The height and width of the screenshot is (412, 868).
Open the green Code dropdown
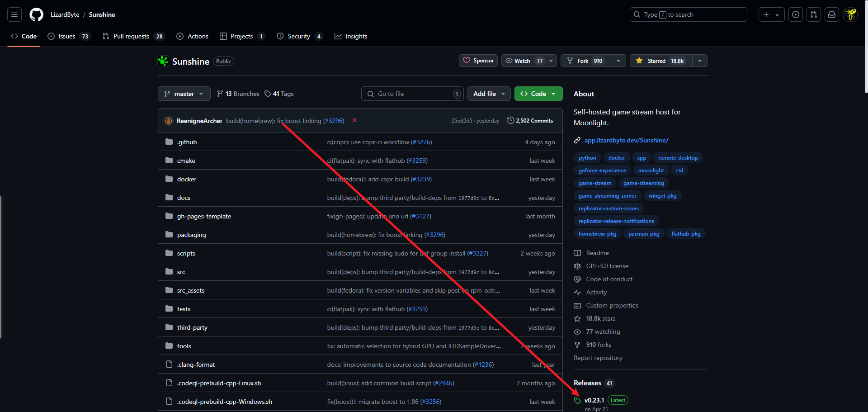click(x=538, y=94)
